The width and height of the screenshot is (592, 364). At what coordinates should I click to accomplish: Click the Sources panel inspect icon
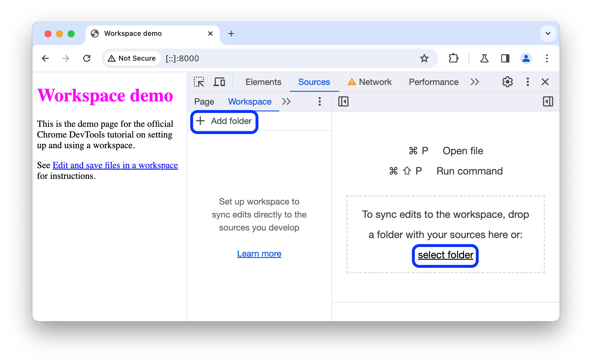[199, 81]
